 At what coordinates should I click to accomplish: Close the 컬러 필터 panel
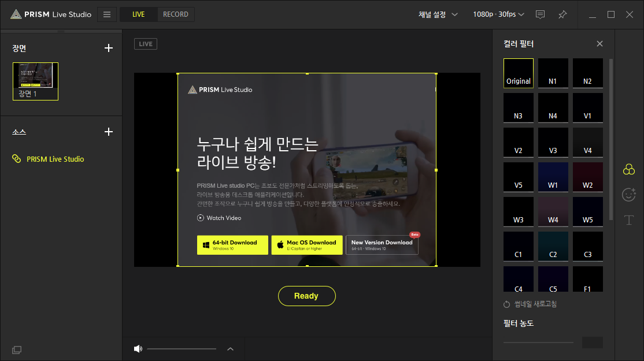point(599,43)
